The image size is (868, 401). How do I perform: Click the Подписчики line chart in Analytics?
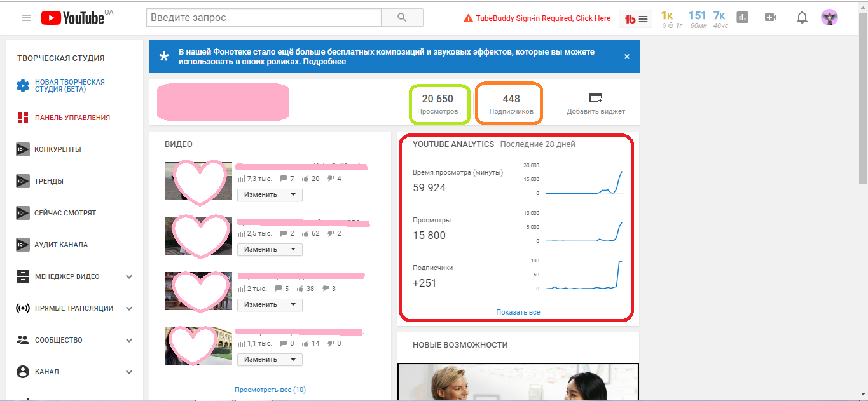point(584,275)
